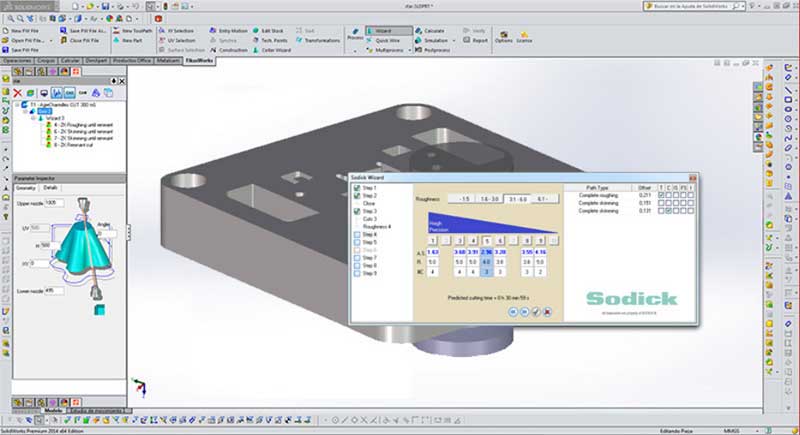Screen dimensions: 800x435
Task: Open the Open Fkl File dropdown arrow
Action: (51, 40)
